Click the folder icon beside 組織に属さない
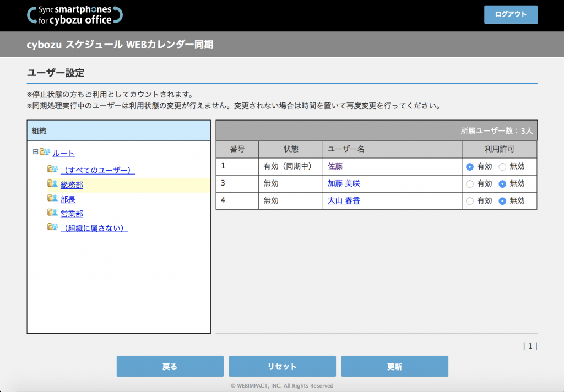The height and width of the screenshot is (392, 564). tap(53, 227)
